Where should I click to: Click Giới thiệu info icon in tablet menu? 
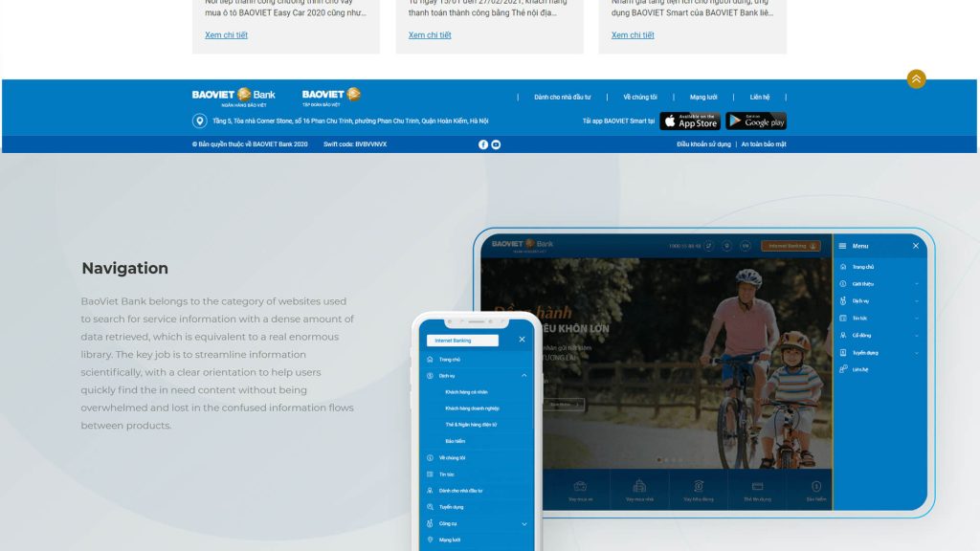point(843,283)
